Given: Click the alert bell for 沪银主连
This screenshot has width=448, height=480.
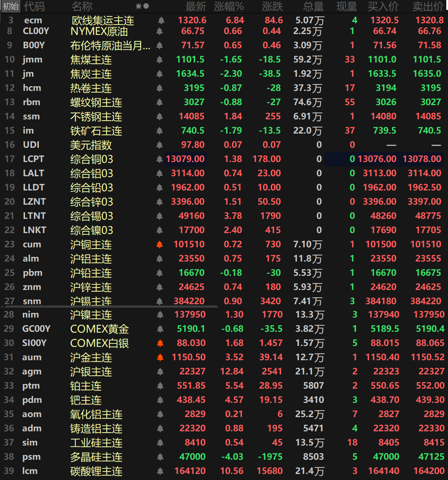Looking at the screenshot, I should click(160, 371).
